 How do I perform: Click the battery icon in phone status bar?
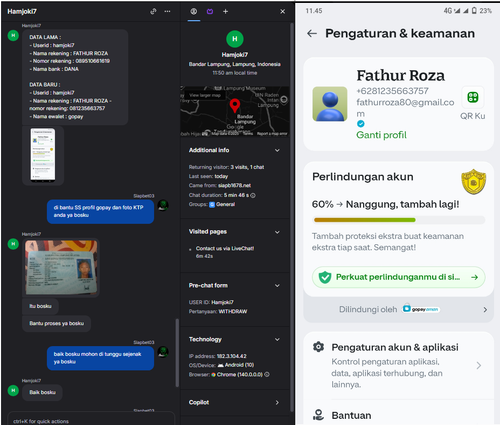tap(474, 11)
